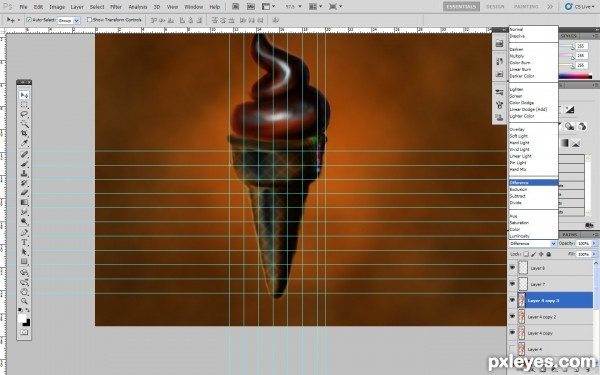
Task: Select the Eyedropper tool
Action: [24, 143]
